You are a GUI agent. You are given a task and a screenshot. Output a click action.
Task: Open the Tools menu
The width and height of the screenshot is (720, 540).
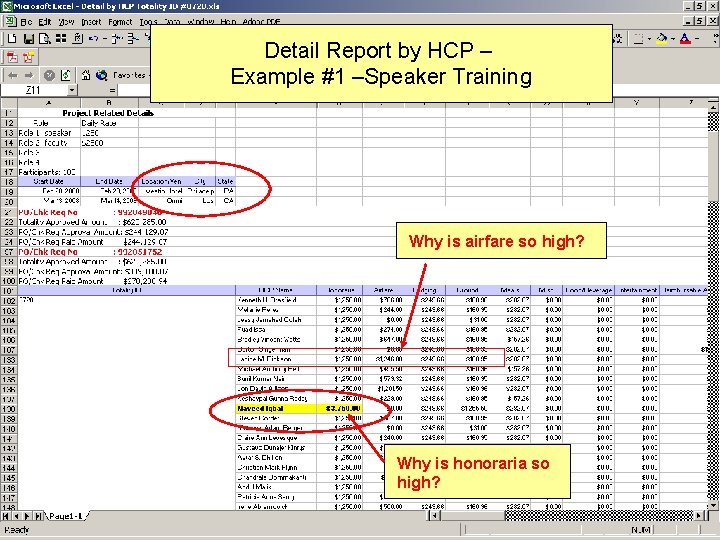(x=148, y=22)
